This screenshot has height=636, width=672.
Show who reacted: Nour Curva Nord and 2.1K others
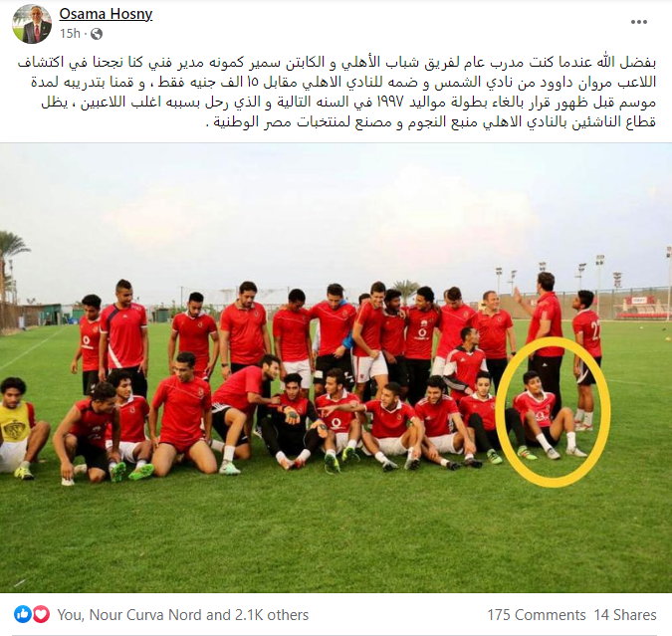(183, 615)
